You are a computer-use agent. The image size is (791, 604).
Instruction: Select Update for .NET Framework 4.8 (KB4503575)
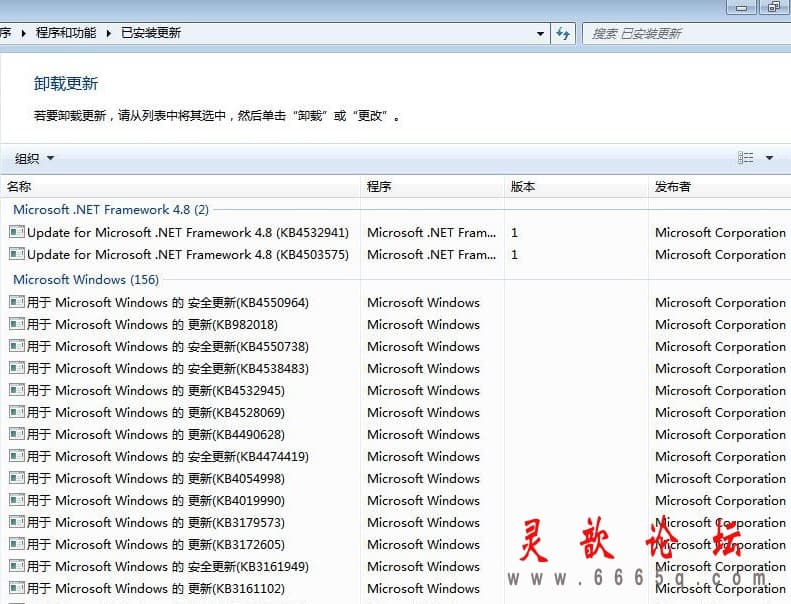point(188,254)
